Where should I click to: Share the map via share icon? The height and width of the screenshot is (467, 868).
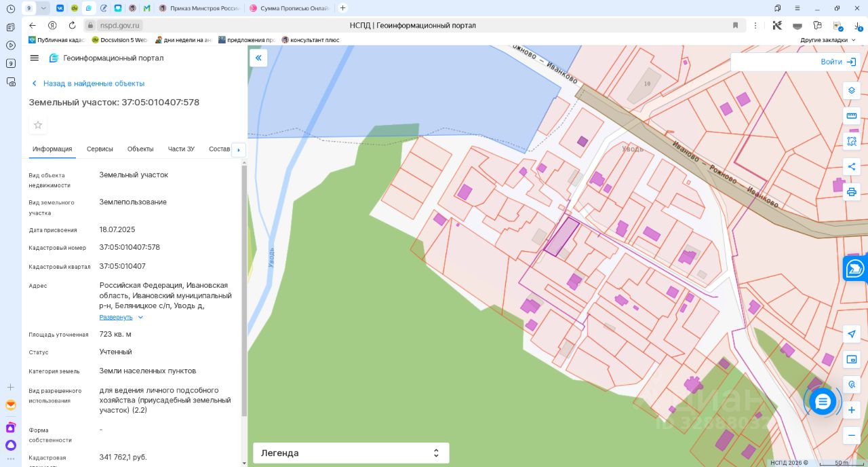(x=852, y=167)
